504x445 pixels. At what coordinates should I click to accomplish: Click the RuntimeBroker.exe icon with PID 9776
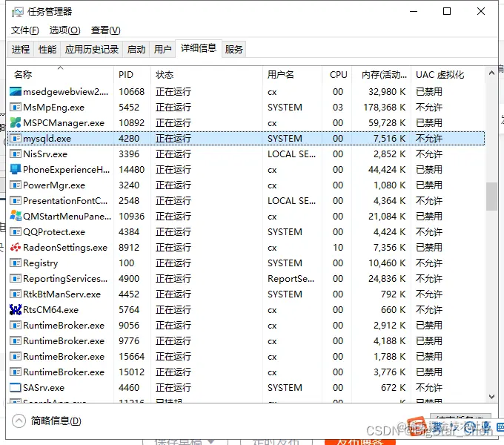16,341
